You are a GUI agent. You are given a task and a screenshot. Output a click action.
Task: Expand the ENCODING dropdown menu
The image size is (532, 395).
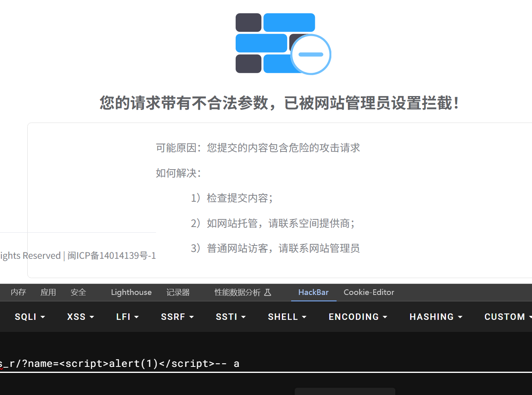(358, 317)
